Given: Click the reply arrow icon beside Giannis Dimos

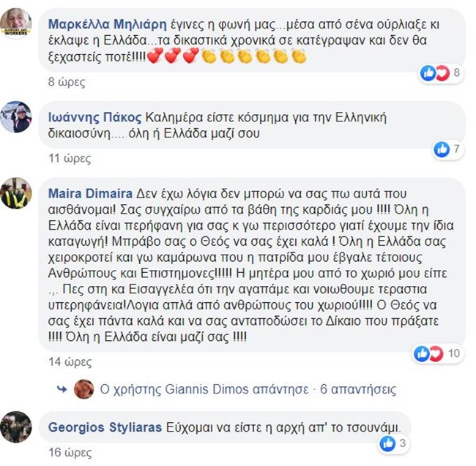Looking at the screenshot, I should tap(62, 389).
